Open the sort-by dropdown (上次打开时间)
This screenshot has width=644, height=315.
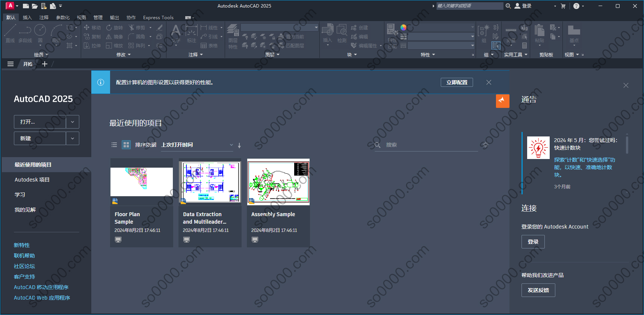point(197,145)
